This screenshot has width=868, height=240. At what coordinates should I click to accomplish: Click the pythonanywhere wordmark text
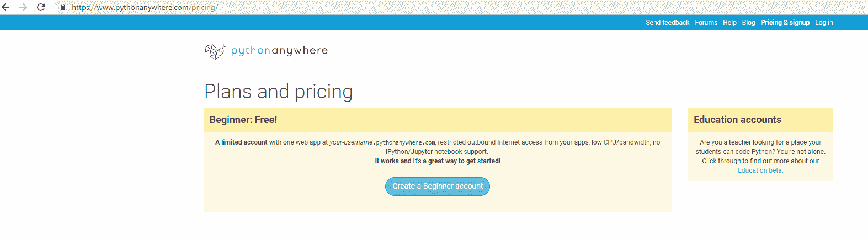[x=279, y=51]
